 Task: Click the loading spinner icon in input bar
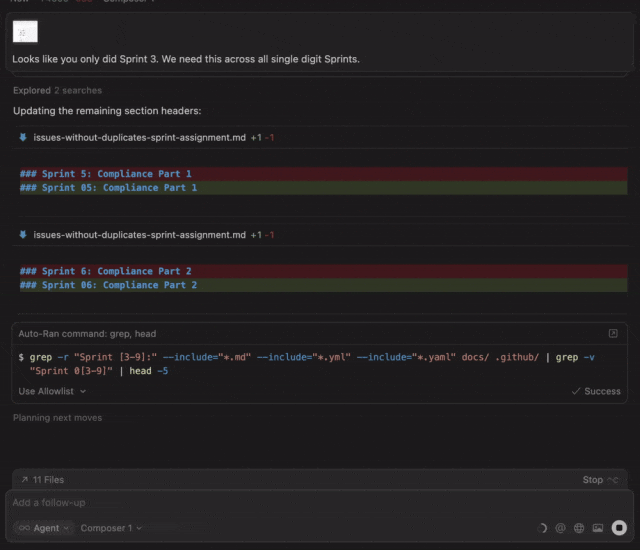pos(542,528)
